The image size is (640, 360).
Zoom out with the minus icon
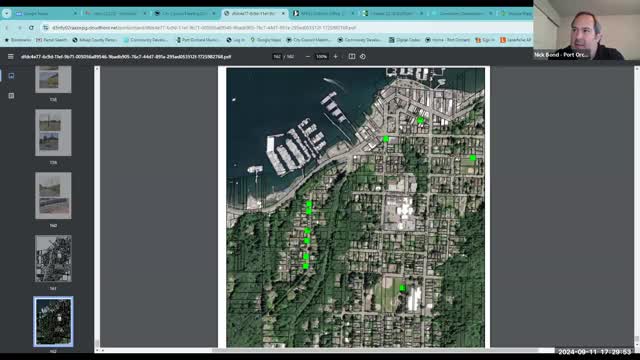tap(308, 56)
